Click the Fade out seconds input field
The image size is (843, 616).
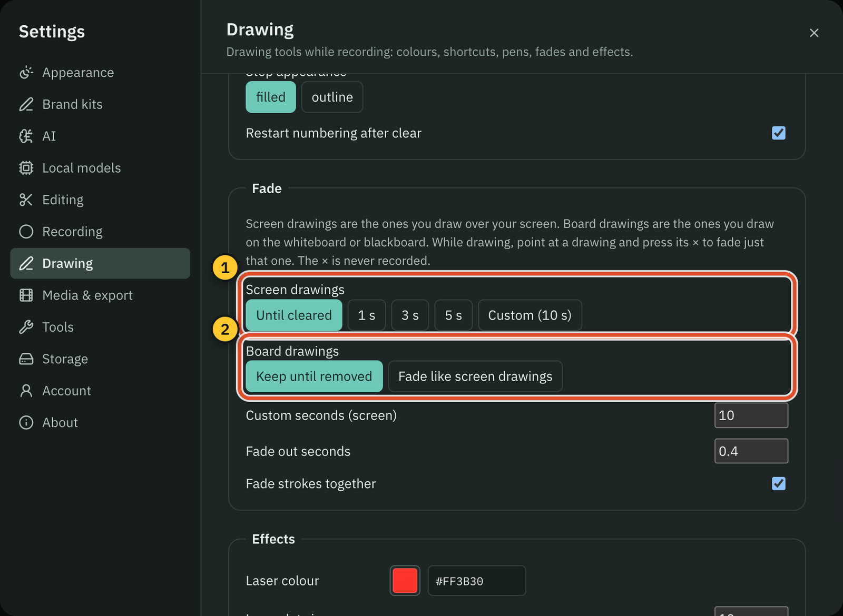coord(751,451)
